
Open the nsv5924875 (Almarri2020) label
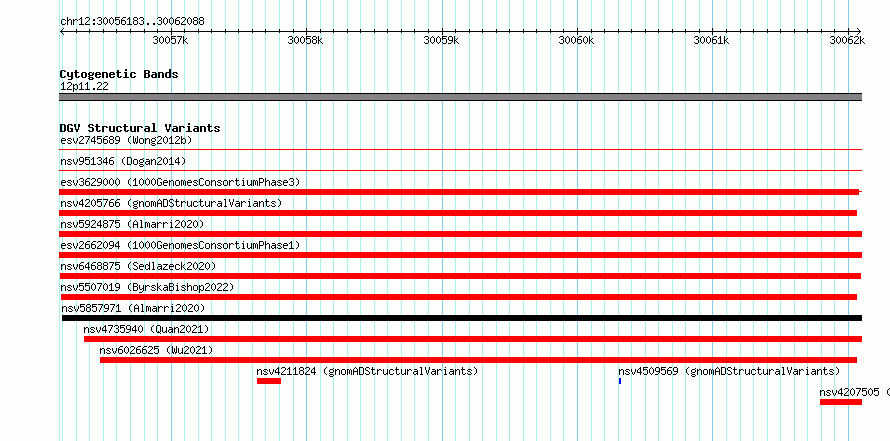pos(132,224)
